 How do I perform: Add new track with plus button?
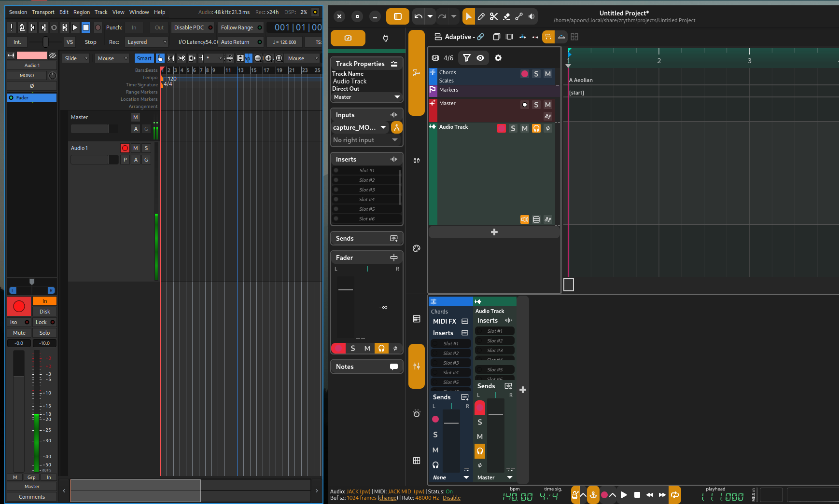pos(494,232)
